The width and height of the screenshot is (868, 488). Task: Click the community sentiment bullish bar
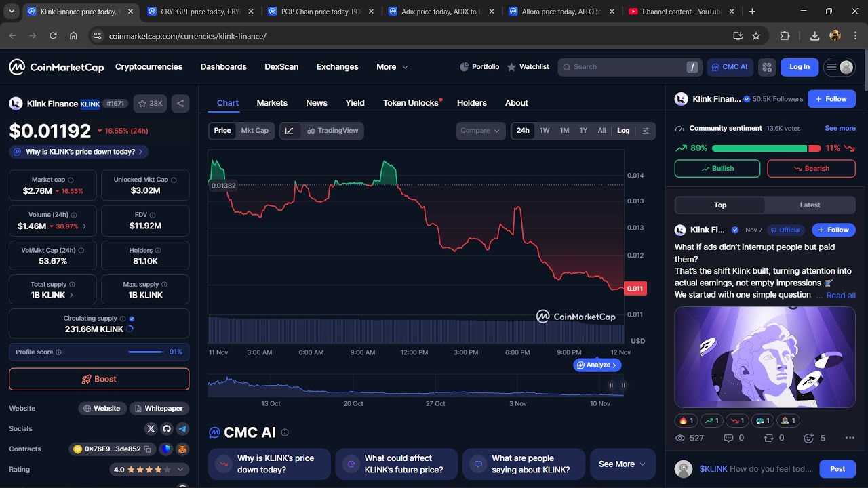(759, 148)
